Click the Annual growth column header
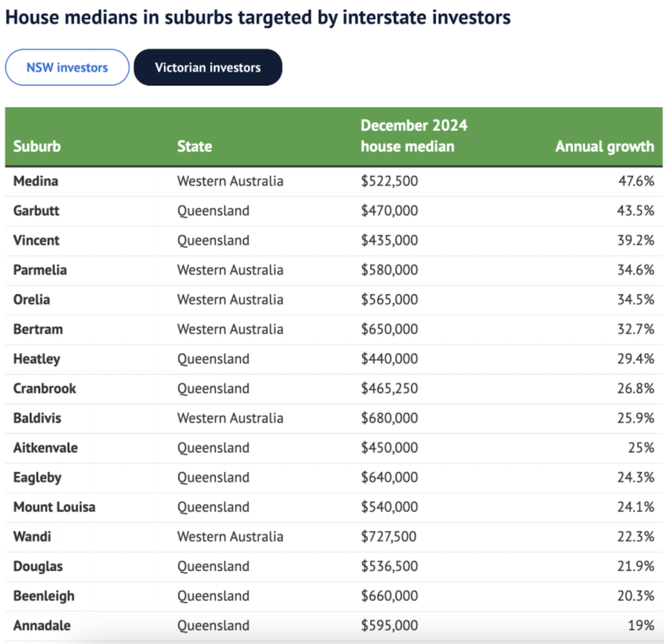Image resolution: width=664 pixels, height=644 pixels. point(605,147)
